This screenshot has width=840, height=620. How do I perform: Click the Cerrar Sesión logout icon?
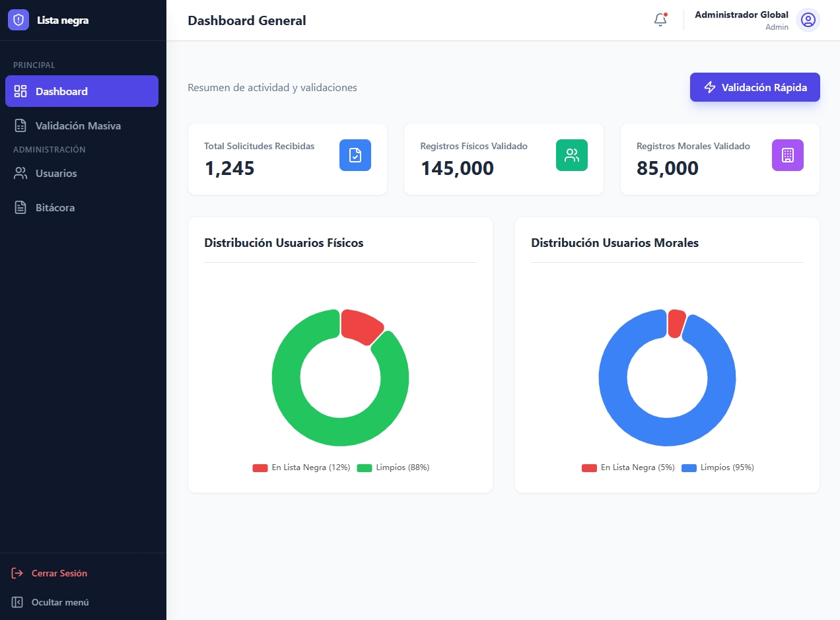coord(18,573)
